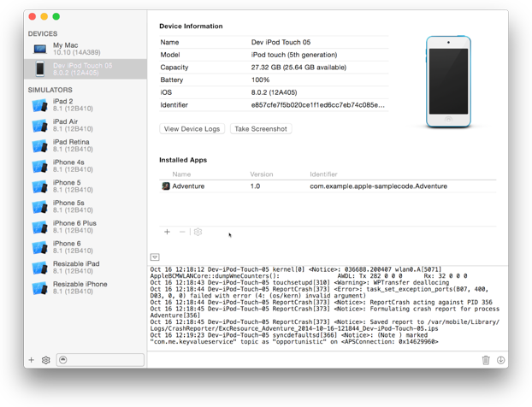Choose the iPhone 4s simulator
This screenshot has height=407, width=532.
point(86,166)
